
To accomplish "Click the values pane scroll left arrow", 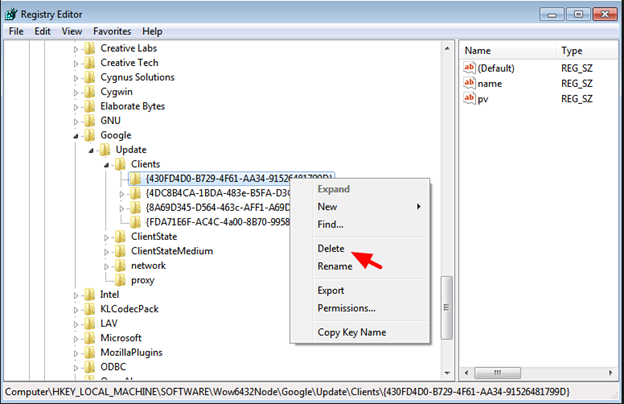I will tap(467, 373).
